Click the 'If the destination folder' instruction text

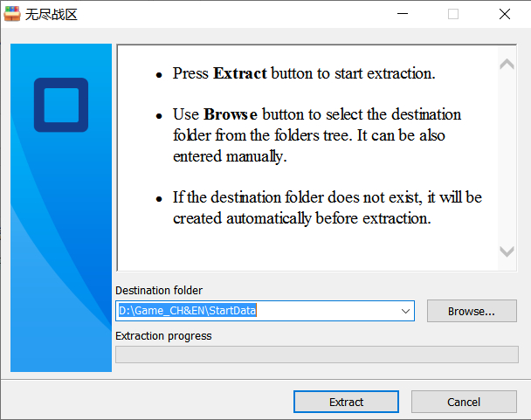(328, 208)
